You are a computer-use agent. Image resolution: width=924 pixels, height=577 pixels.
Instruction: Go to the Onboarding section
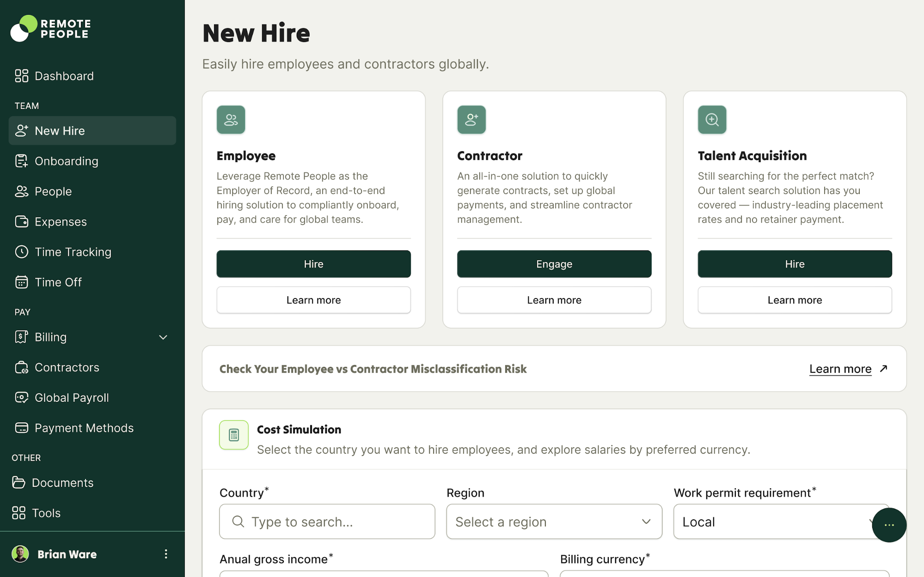click(x=66, y=161)
